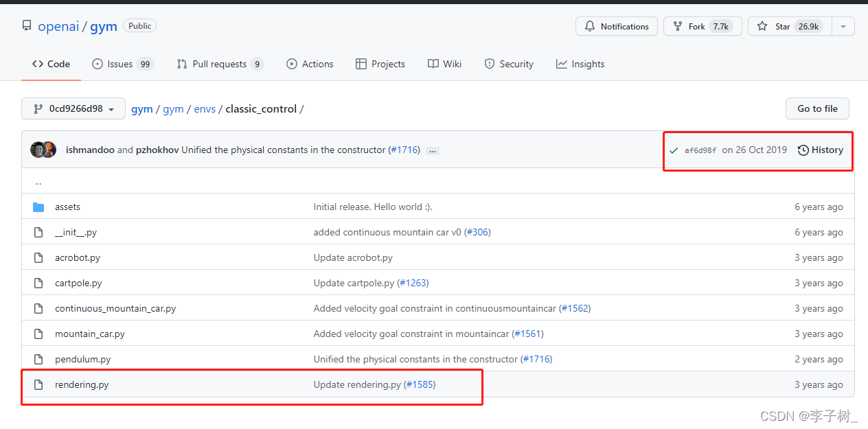Viewport: 868px width, 429px height.
Task: Open the #306 pull request link
Action: point(477,232)
